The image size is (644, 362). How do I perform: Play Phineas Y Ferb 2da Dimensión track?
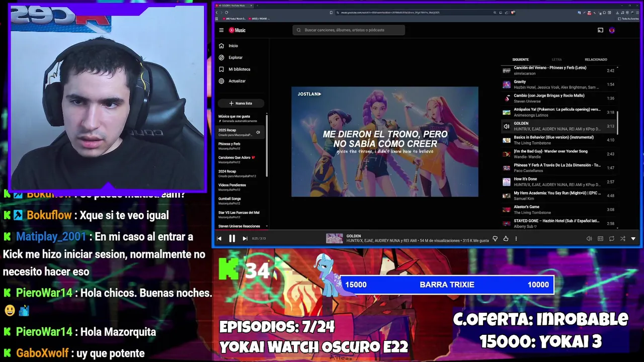pos(558,168)
